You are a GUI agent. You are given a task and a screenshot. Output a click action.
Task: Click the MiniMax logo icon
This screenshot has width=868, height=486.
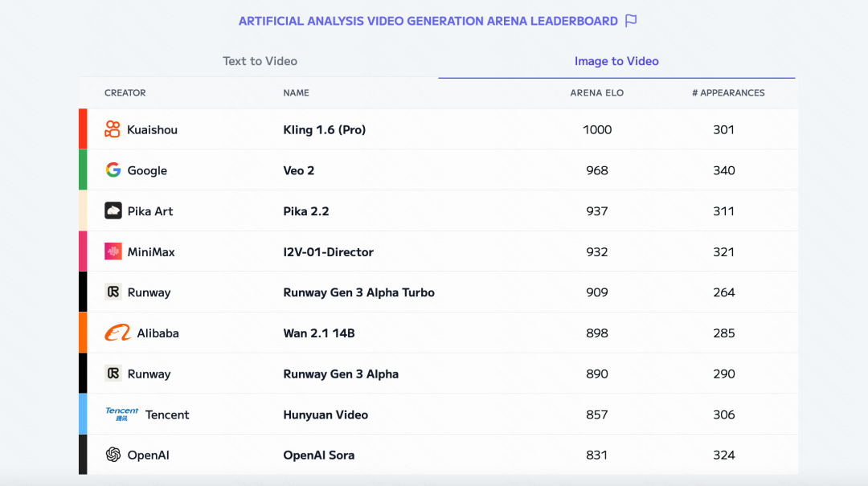click(x=113, y=251)
